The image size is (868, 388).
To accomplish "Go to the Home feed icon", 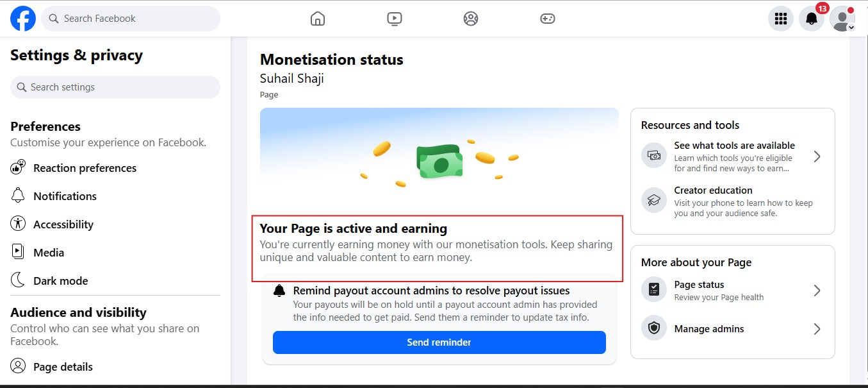I will [x=317, y=19].
